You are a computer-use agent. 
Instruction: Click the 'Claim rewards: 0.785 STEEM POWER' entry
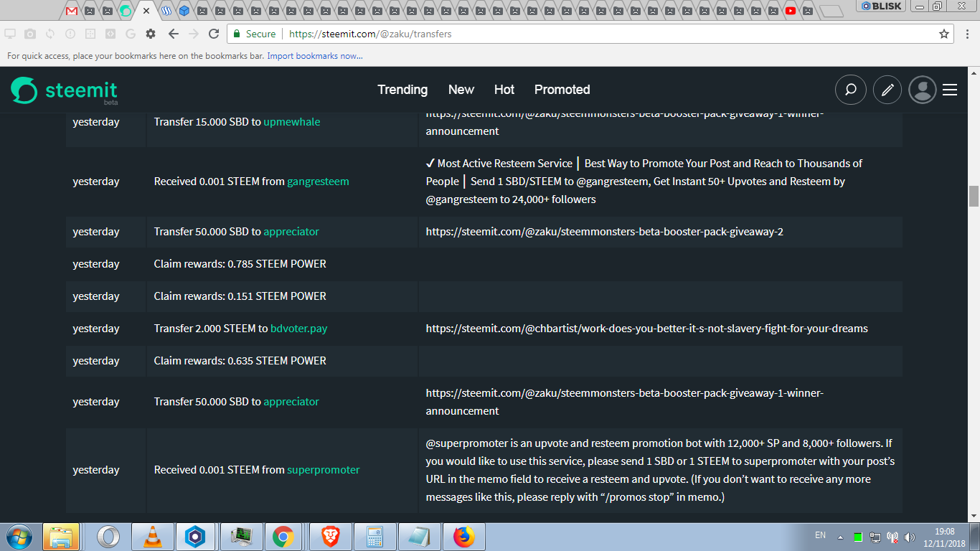[x=240, y=264]
